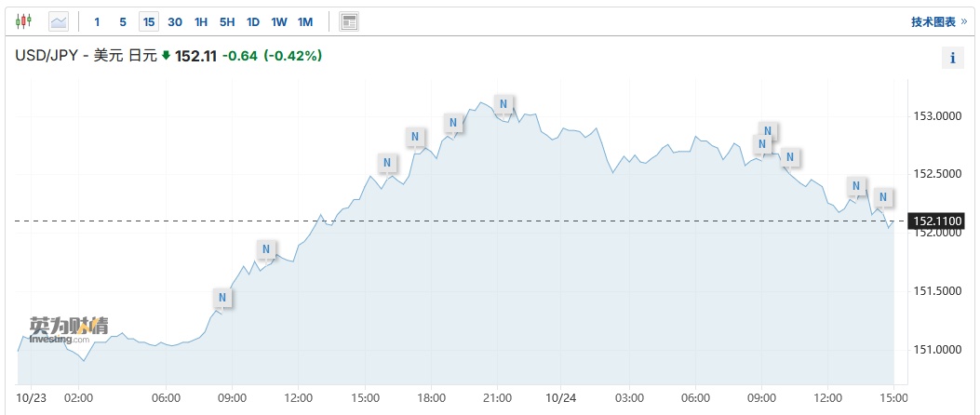
Task: Open the info icon beside chart title
Action: [x=952, y=58]
